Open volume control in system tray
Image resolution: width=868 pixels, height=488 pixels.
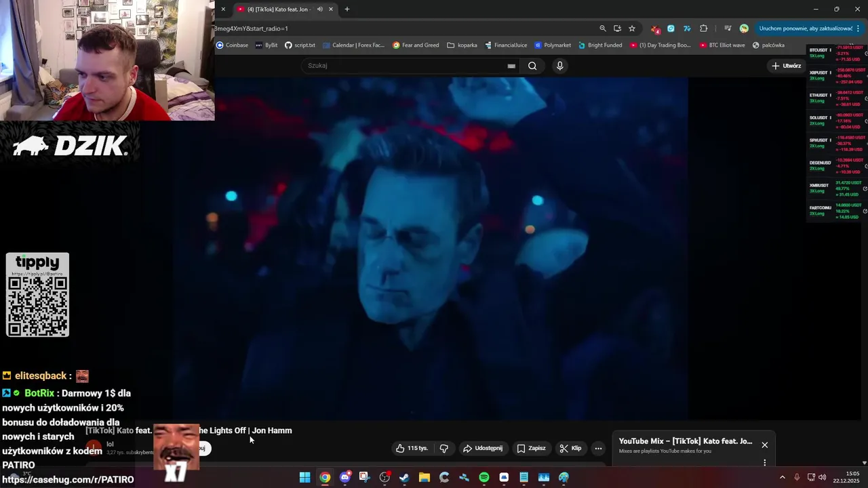822,477
